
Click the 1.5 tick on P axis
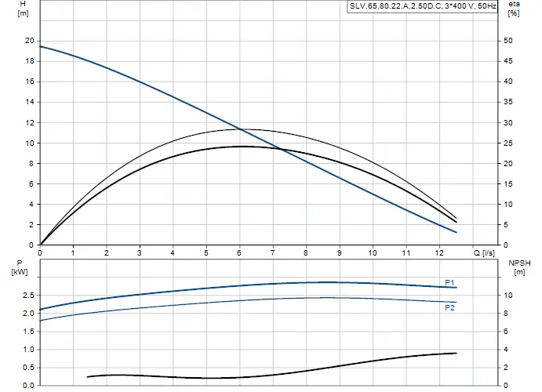point(28,332)
